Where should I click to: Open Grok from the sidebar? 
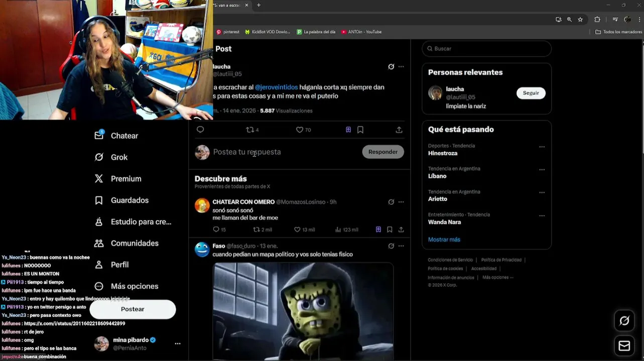(x=111, y=157)
